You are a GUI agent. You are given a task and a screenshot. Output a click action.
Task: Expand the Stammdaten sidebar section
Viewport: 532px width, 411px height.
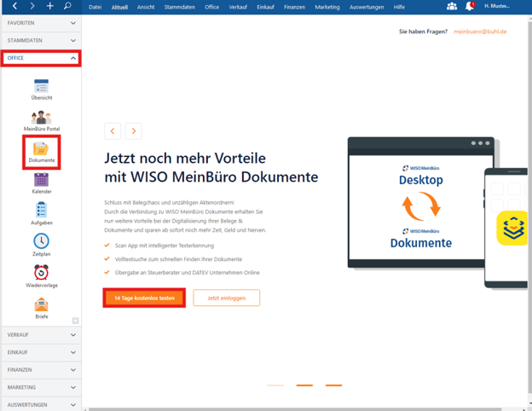(41, 40)
